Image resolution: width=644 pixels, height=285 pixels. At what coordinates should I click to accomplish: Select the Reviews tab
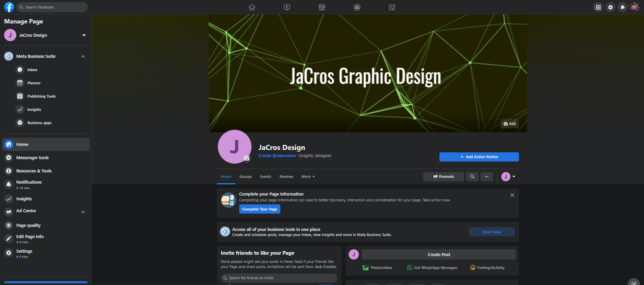point(286,177)
